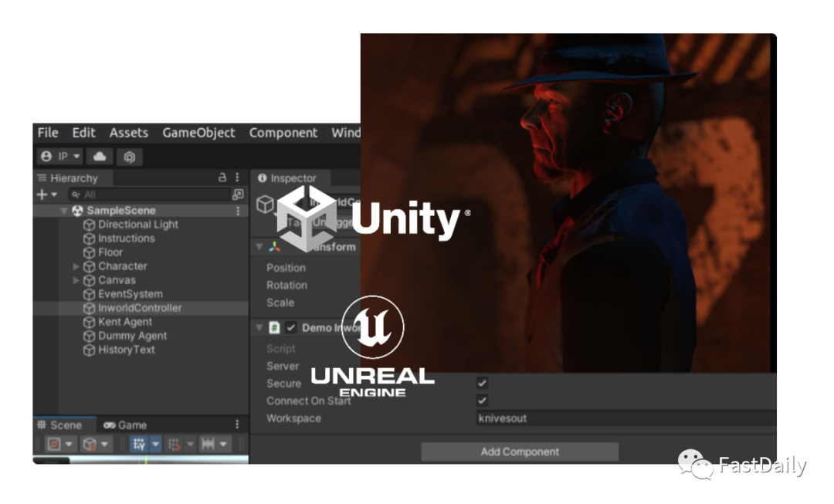Open the grid snapping dropdown arrow
834x504 pixels.
[155, 444]
